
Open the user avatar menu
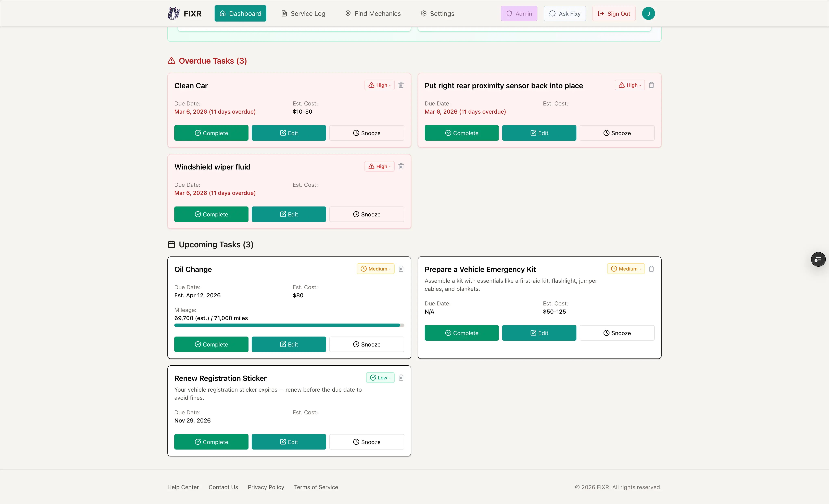pos(648,13)
